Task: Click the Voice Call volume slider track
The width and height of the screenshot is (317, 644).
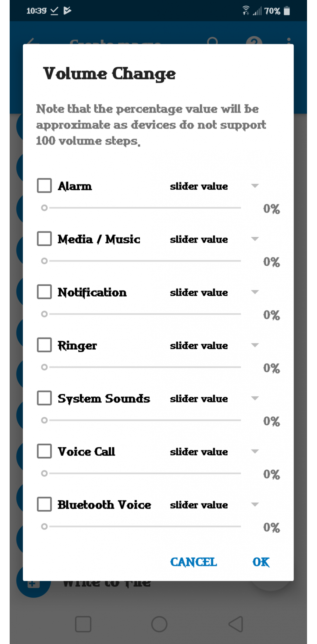Action: tap(145, 473)
